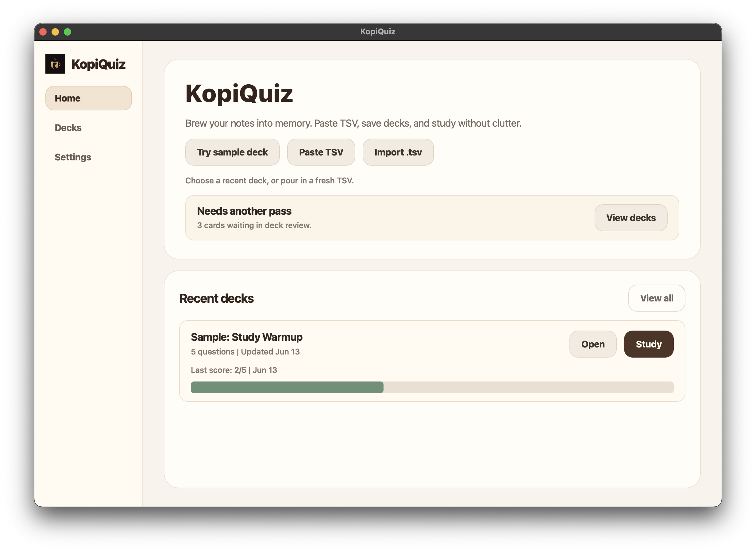Click the Needs another pass heading
This screenshot has height=552, width=756.
(x=244, y=211)
